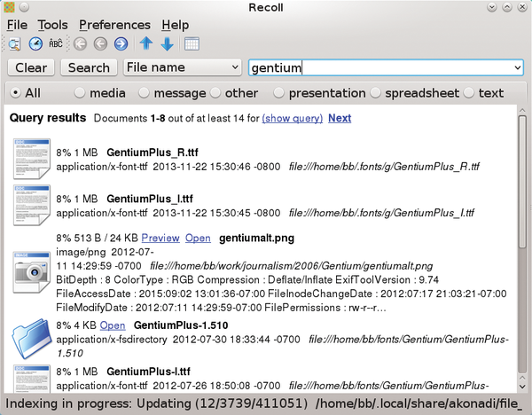The height and width of the screenshot is (415, 532).
Task: Click the GentiumPlus-1.510 folder icon
Action: tap(32, 339)
